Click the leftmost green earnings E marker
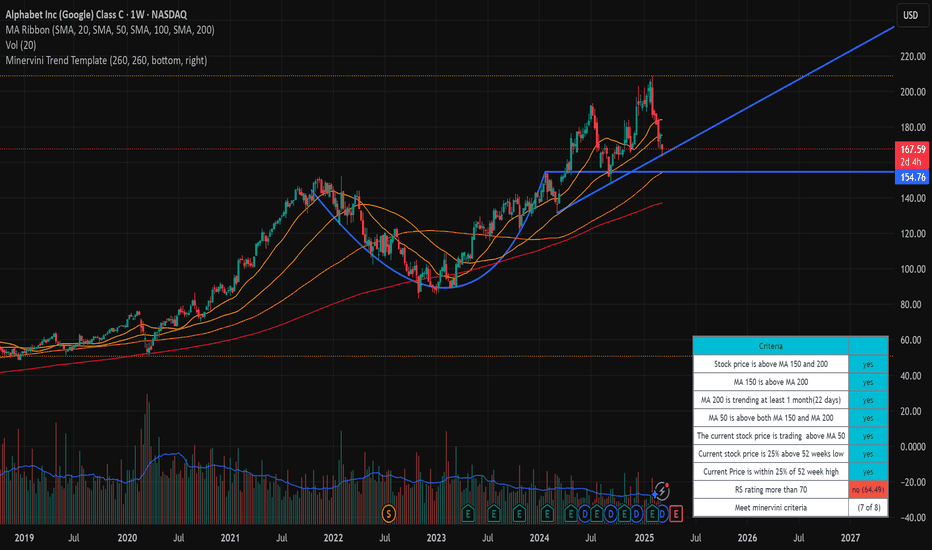Viewport: 932px width, 550px height. [x=468, y=513]
